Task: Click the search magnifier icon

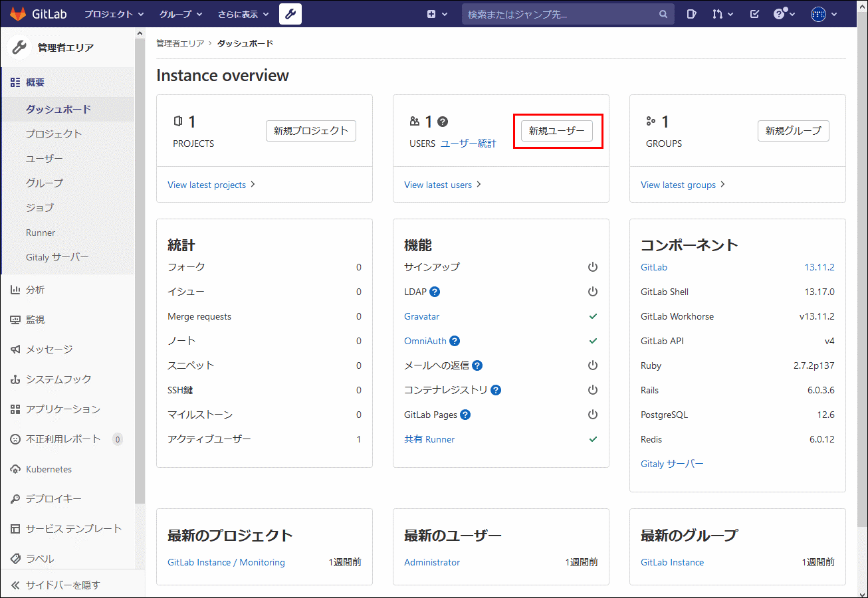Action: (663, 14)
